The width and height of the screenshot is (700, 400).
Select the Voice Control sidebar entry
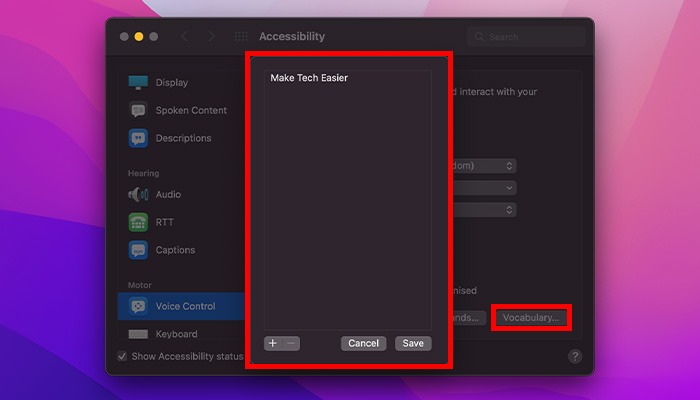(x=181, y=306)
